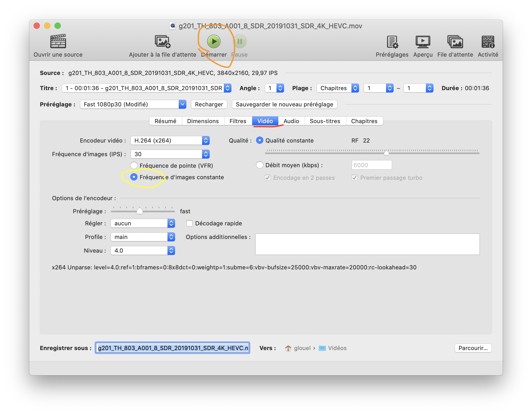Switch to the Audio tab

291,121
